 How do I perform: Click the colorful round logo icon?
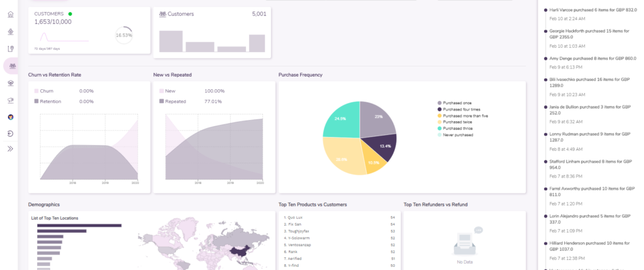[x=11, y=116]
